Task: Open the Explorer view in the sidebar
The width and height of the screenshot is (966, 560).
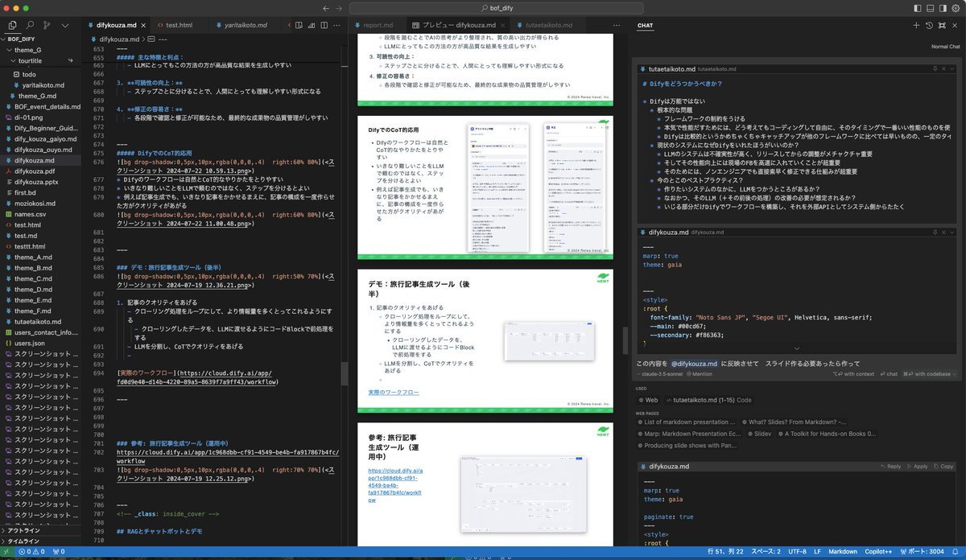Action: pyautogui.click(x=13, y=26)
